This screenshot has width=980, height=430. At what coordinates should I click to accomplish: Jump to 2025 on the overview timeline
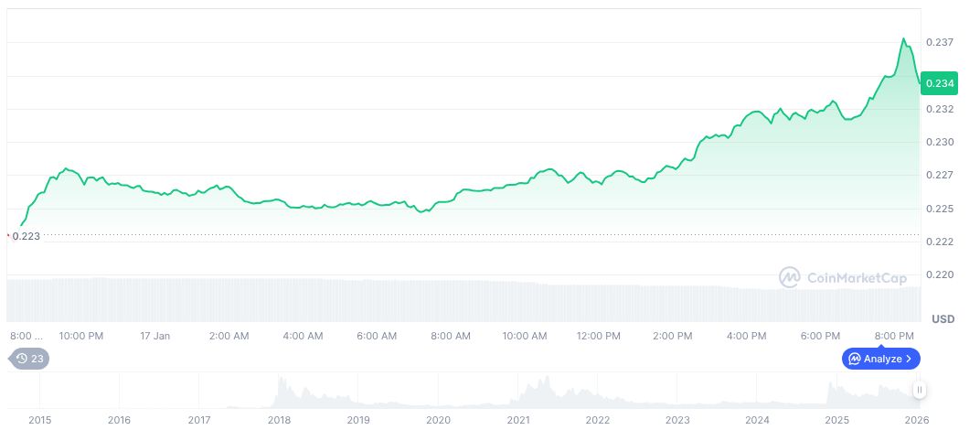[836, 419]
